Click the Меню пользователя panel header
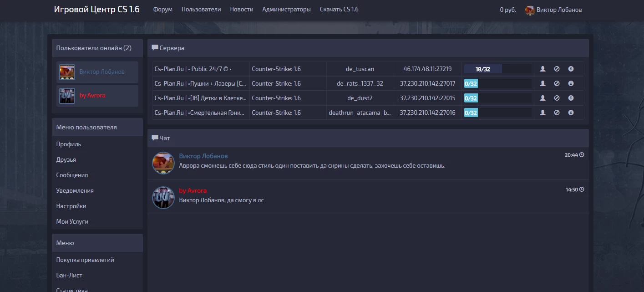644x292 pixels. click(x=97, y=127)
